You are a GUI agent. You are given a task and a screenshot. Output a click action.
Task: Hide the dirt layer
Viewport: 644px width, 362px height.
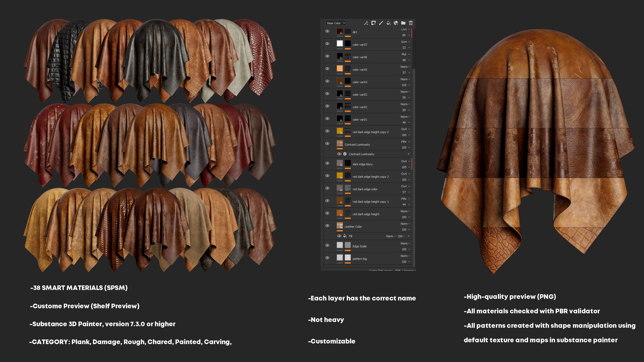click(327, 31)
